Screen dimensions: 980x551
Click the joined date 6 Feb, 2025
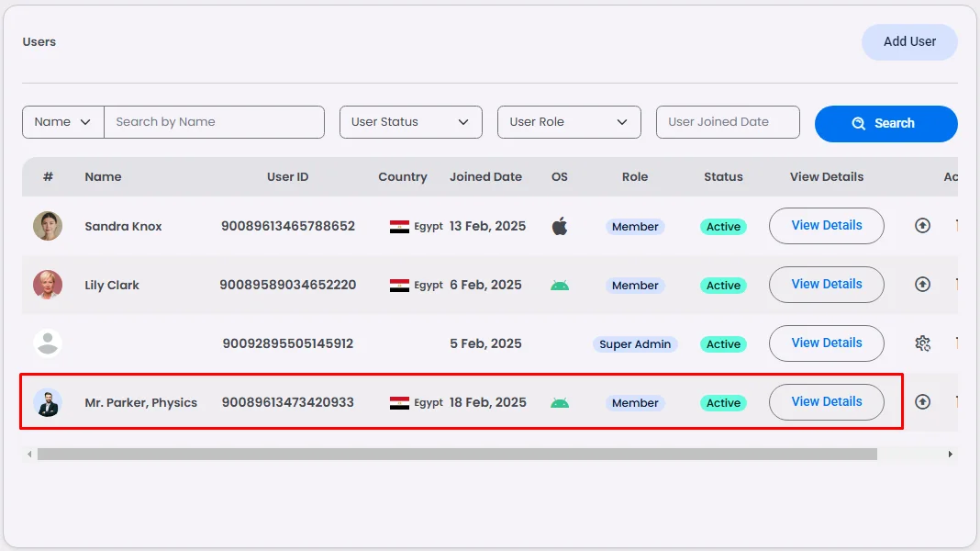tap(485, 285)
